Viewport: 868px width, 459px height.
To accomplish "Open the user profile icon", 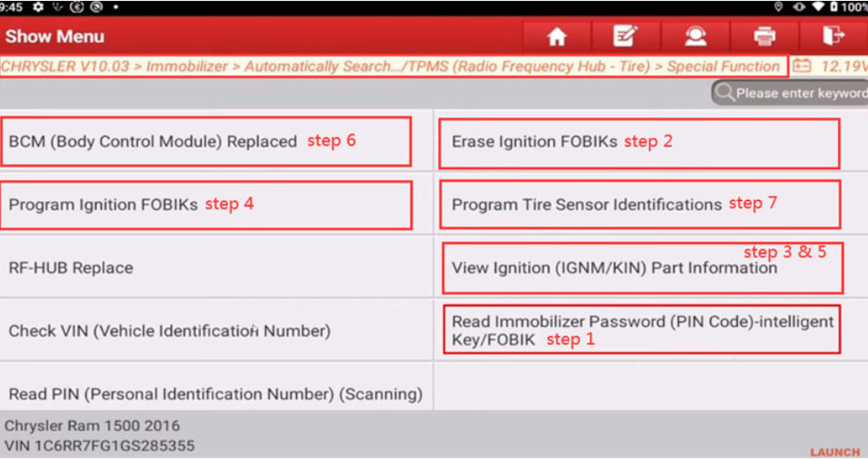I will pos(695,36).
